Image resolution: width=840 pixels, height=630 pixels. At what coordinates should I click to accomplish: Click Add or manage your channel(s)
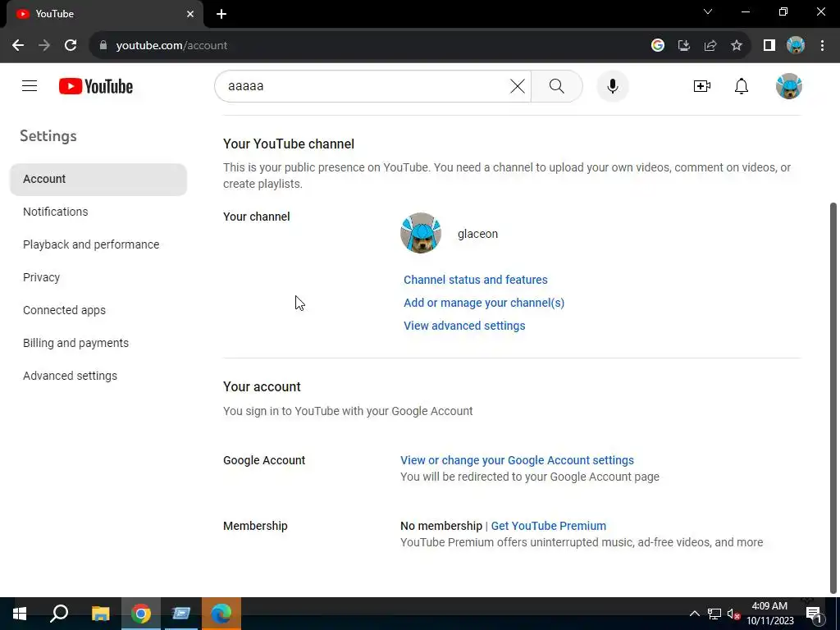(x=484, y=303)
